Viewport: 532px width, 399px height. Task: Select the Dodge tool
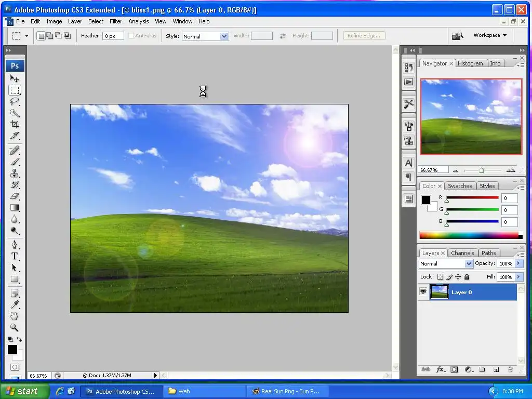pyautogui.click(x=14, y=231)
